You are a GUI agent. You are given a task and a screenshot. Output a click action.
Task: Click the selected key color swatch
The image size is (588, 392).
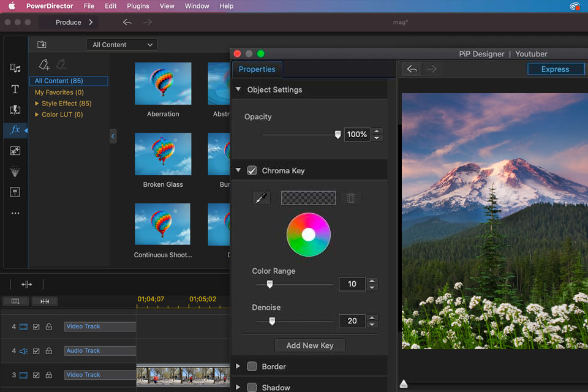[x=308, y=198]
